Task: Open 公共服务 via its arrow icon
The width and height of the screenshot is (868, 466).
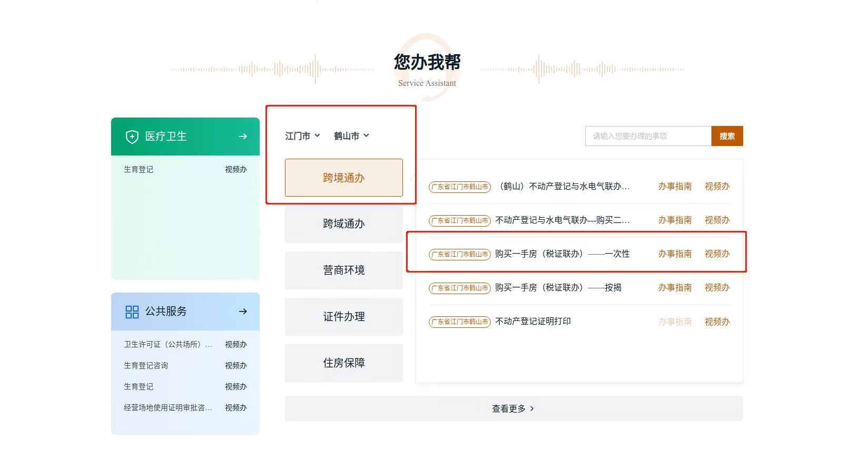Action: tap(243, 312)
